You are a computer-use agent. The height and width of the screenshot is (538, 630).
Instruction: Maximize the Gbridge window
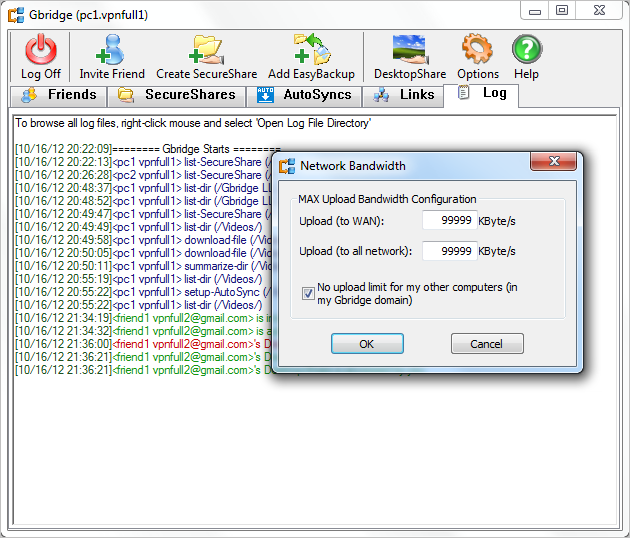click(562, 11)
